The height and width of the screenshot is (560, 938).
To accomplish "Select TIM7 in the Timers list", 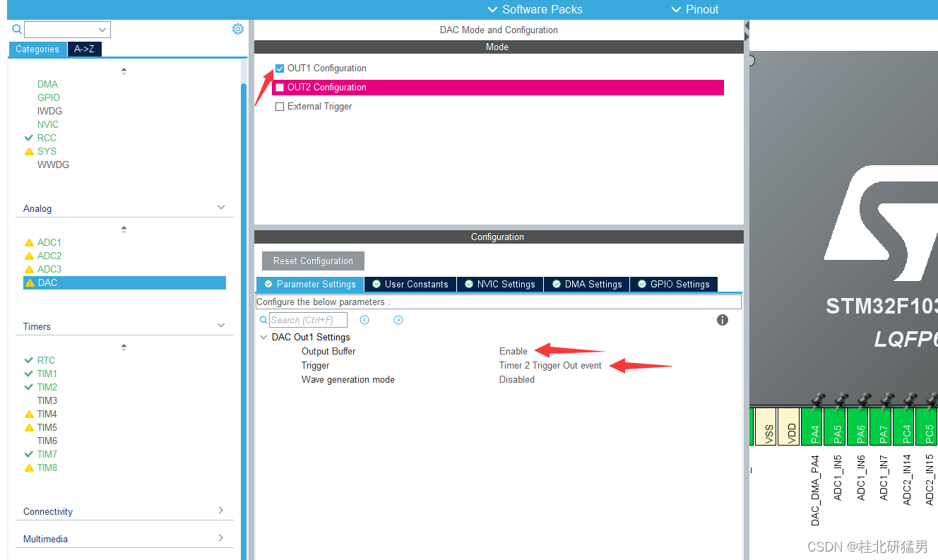I will click(47, 454).
